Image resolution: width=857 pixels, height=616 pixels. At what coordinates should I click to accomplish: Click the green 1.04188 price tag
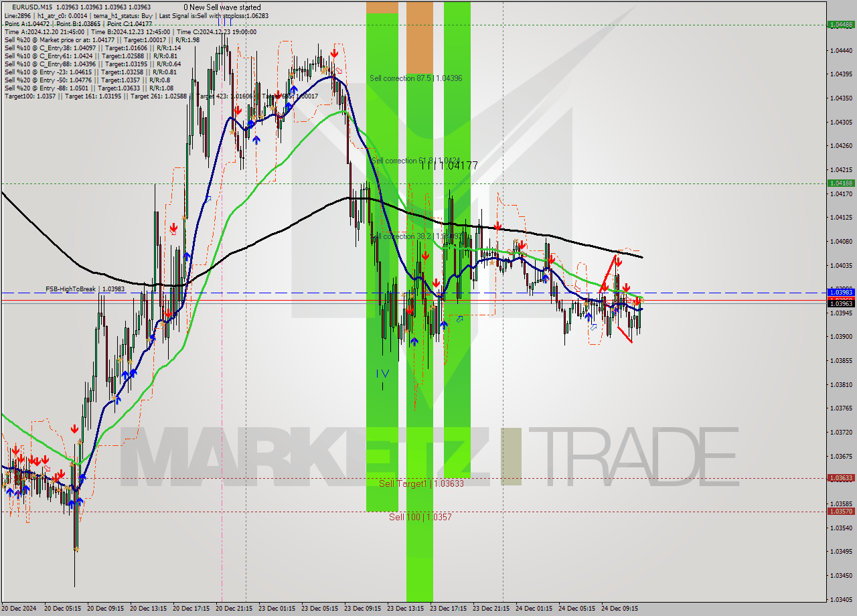841,183
